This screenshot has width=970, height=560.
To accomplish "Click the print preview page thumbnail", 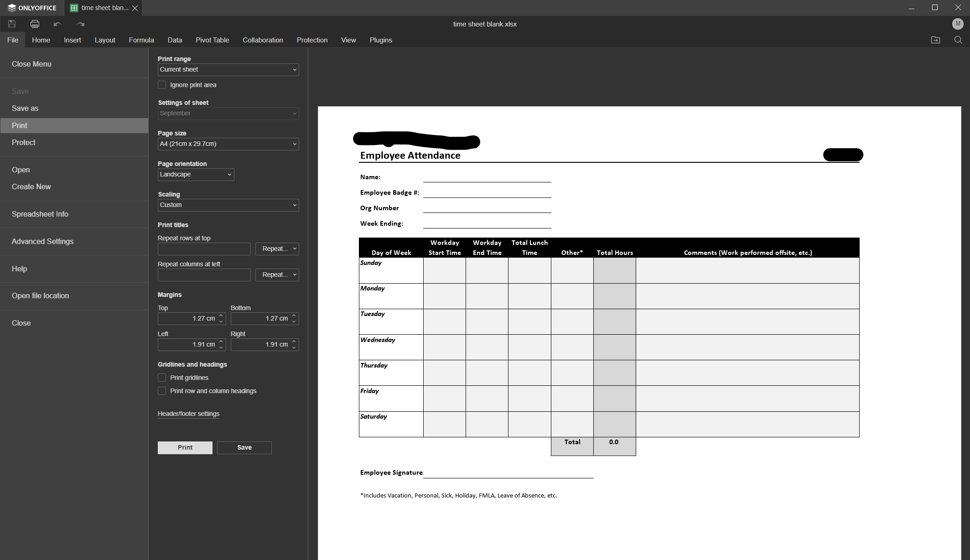I will coord(639,333).
